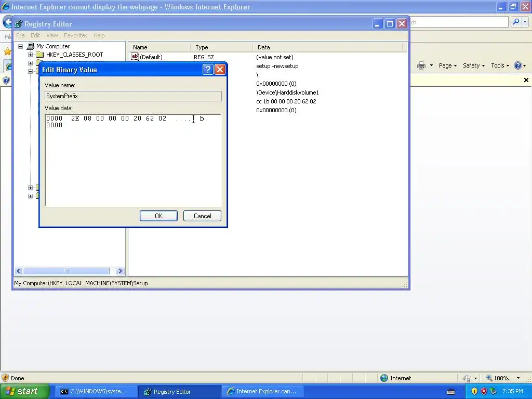Open the zoom level 100% dropdown
Image resolution: width=532 pixels, height=399 pixels.
click(518, 378)
